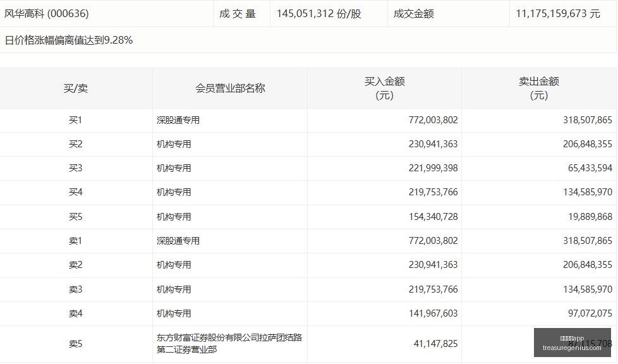
Task: Click the 买/卖 column header
Action: [x=76, y=88]
